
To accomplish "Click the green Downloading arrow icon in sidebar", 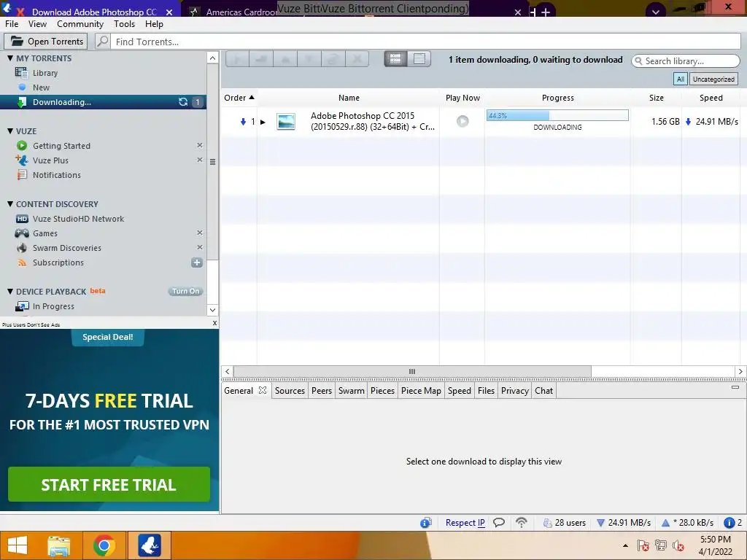I will coord(21,102).
